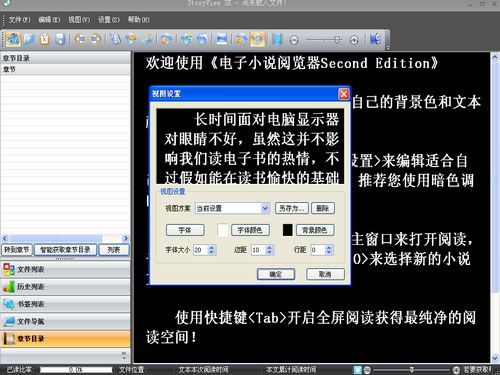Expand the 视图方案 dropdown in dialog
Image resolution: width=500 pixels, height=375 pixels.
point(265,208)
